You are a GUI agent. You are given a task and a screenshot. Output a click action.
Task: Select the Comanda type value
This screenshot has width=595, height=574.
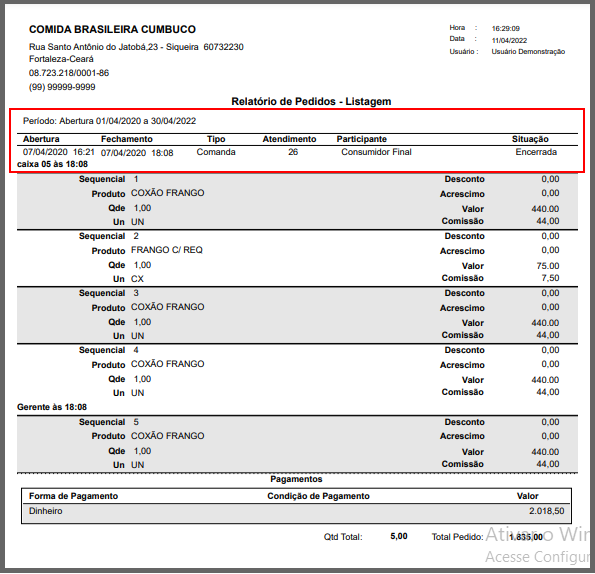(216, 152)
